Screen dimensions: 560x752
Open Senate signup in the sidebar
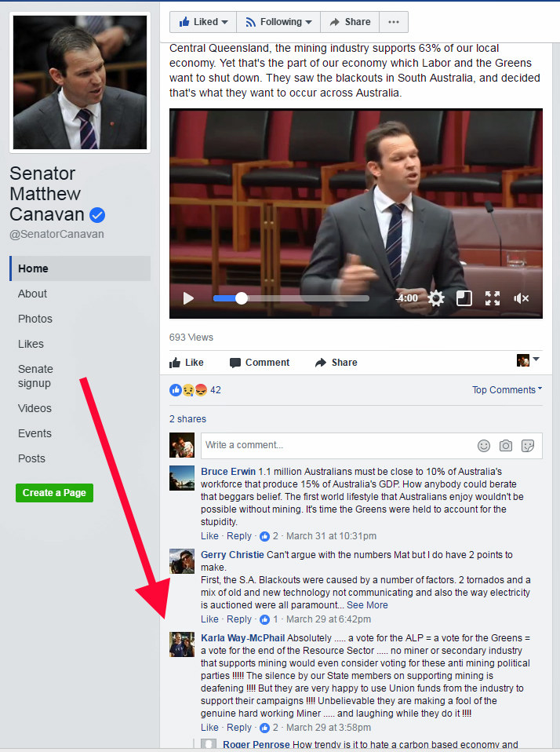click(35, 376)
